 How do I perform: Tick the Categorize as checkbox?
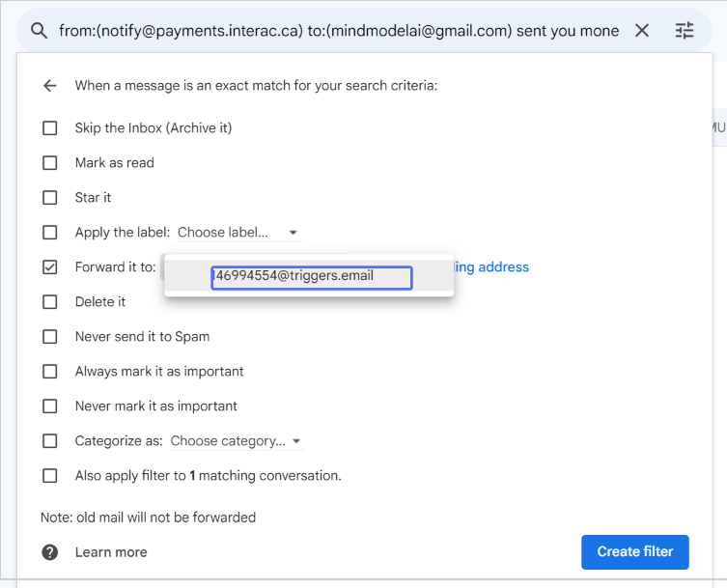49,441
